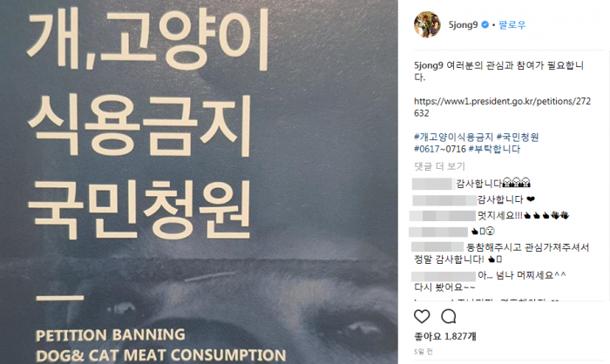Click the first 감사합니다 comment with crying emojis

pos(493,183)
